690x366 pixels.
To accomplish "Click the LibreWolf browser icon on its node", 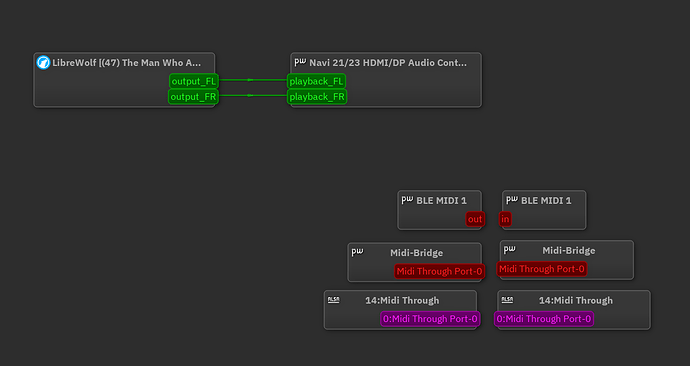I will (43, 62).
